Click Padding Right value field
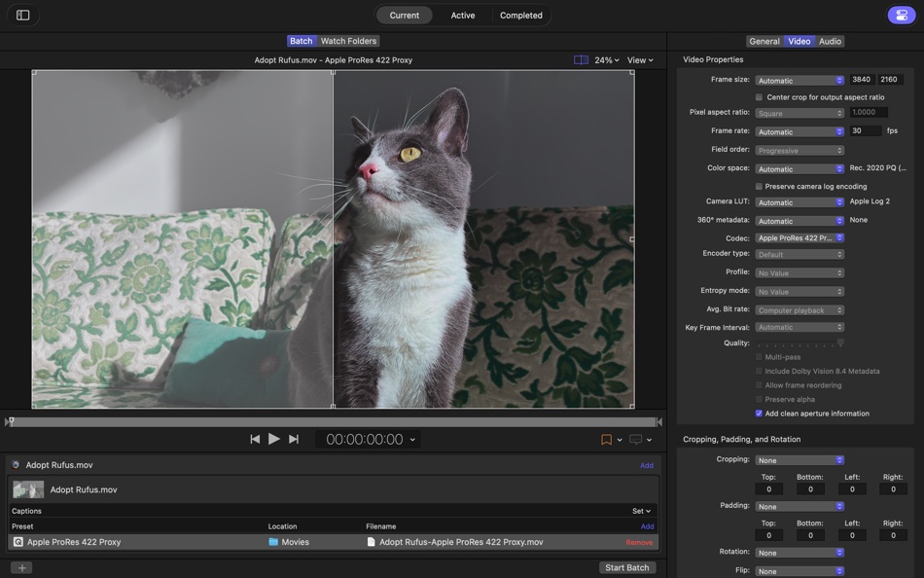 click(x=893, y=535)
